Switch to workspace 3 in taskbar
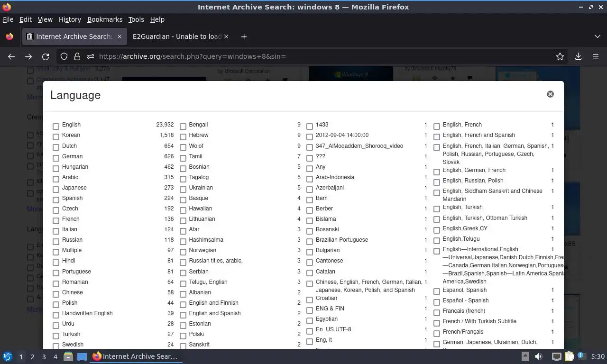Screen dimensions: 607x364 (x=44, y=357)
